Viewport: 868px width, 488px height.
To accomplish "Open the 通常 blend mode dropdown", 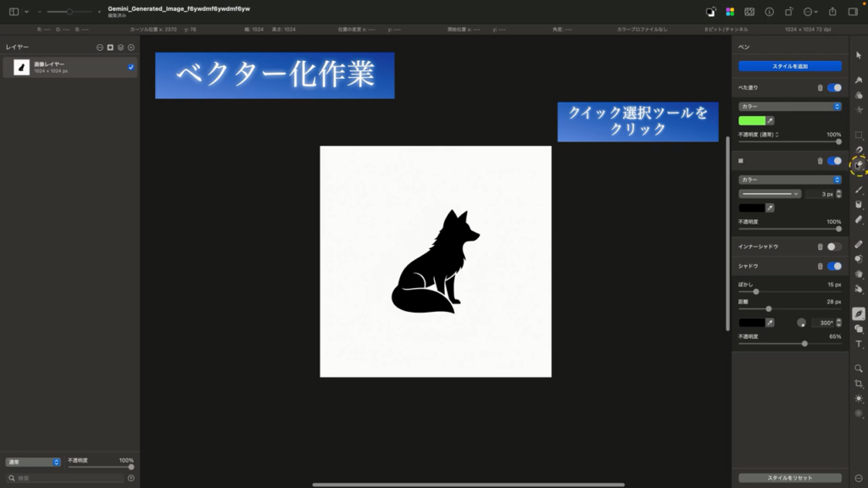I will tap(33, 462).
